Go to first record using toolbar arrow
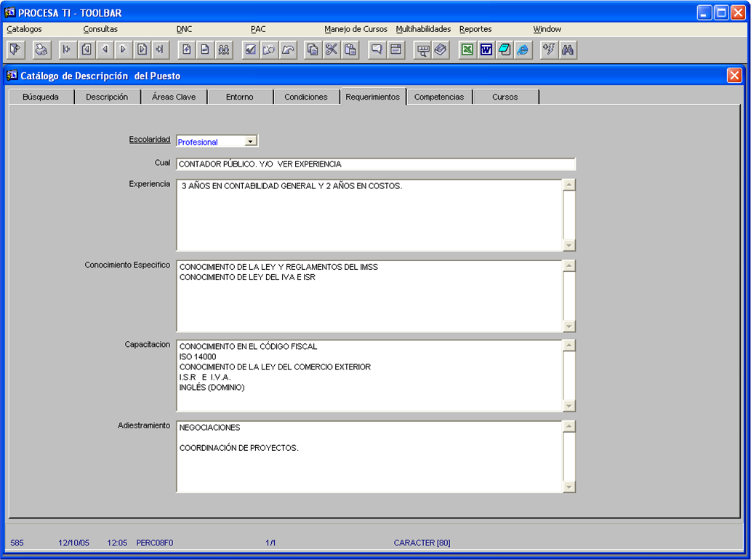This screenshot has width=751, height=560. 68,49
